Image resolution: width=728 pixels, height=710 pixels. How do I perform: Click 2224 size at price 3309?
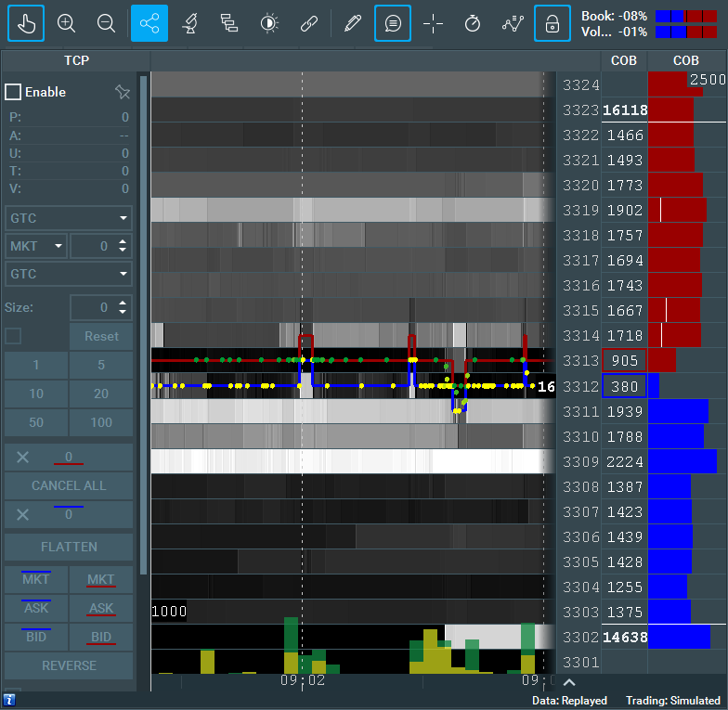coord(625,462)
